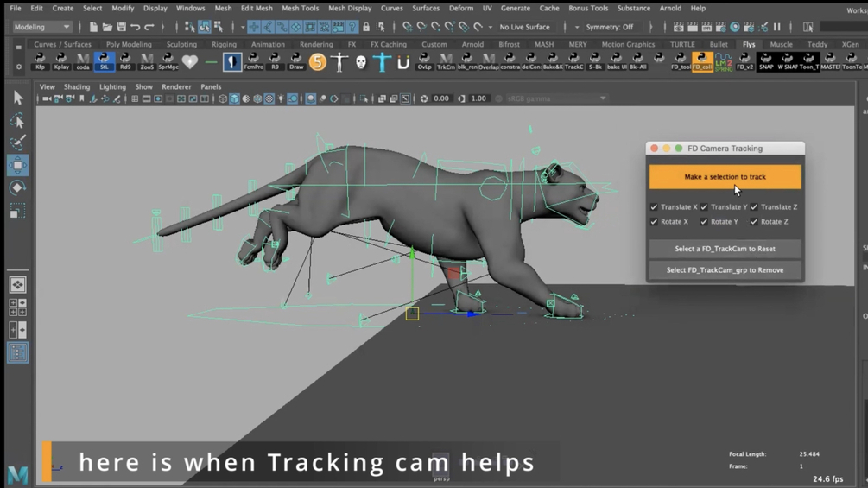Click the Make a selection to track button
The image size is (868, 488).
[725, 177]
